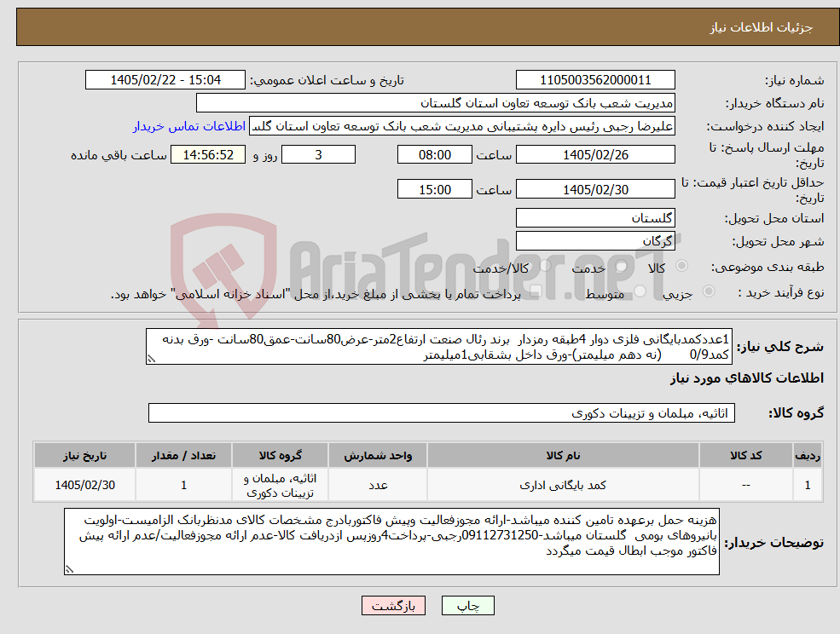Viewport: 840px width, 634px height.
Task: Click the ساعت باقی مانده label
Action: tap(119, 155)
